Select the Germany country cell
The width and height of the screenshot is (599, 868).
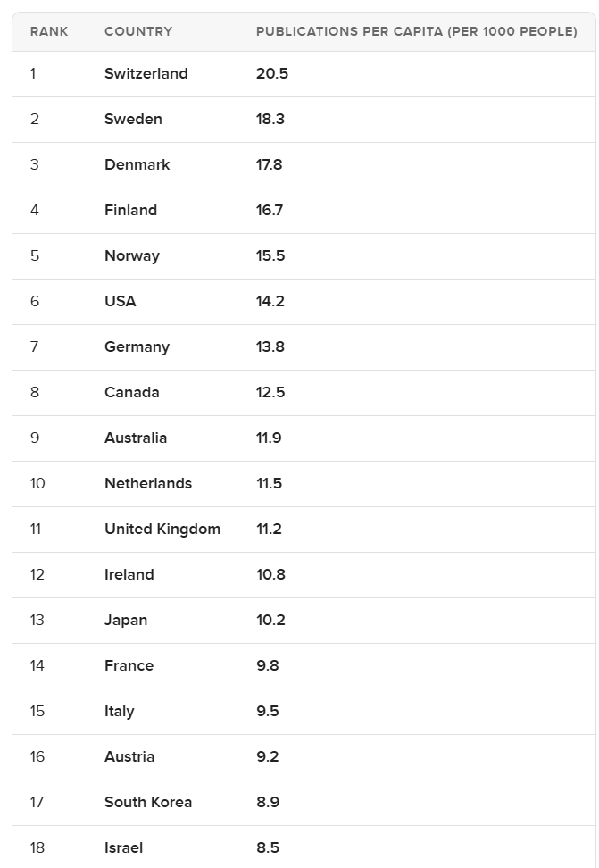[x=137, y=346]
